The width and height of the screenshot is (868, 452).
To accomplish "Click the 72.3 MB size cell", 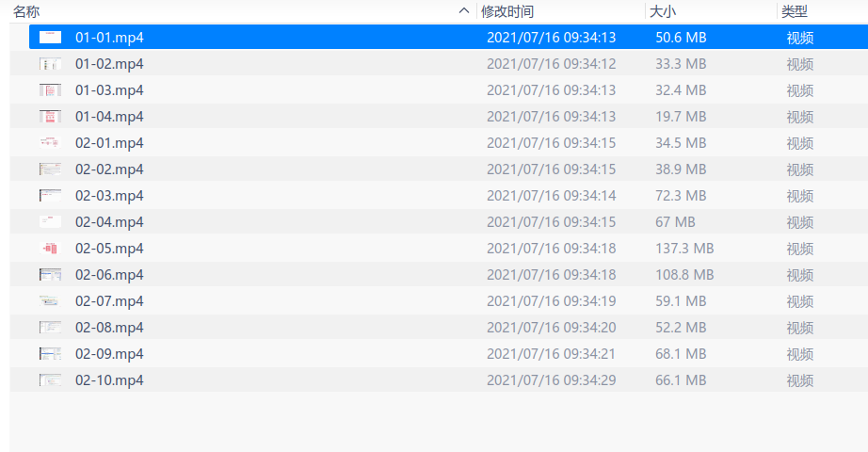I will pyautogui.click(x=681, y=196).
